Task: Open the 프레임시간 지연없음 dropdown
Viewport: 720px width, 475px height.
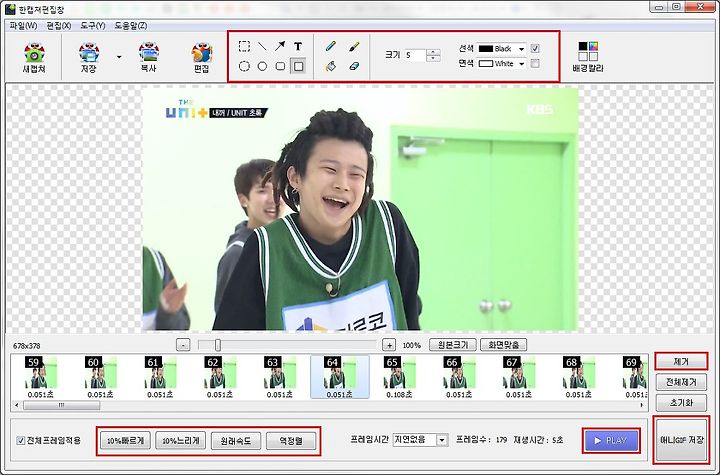Action: click(420, 440)
